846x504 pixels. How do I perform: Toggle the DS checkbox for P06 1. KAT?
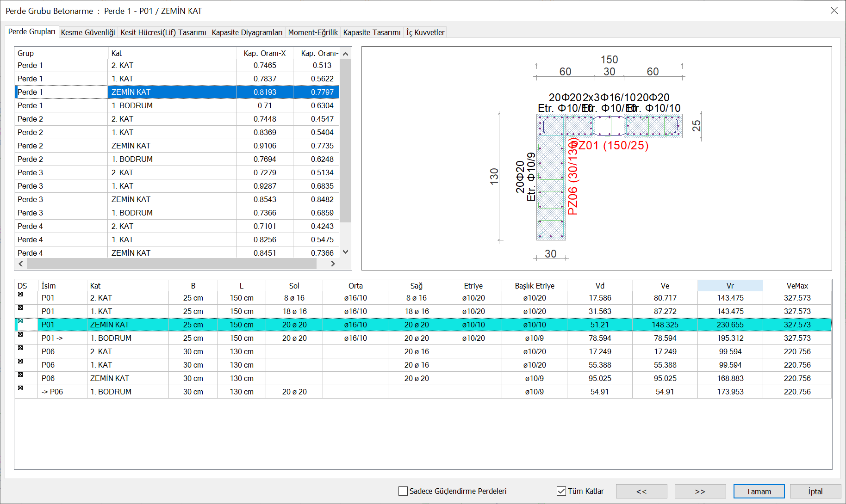pyautogui.click(x=20, y=361)
